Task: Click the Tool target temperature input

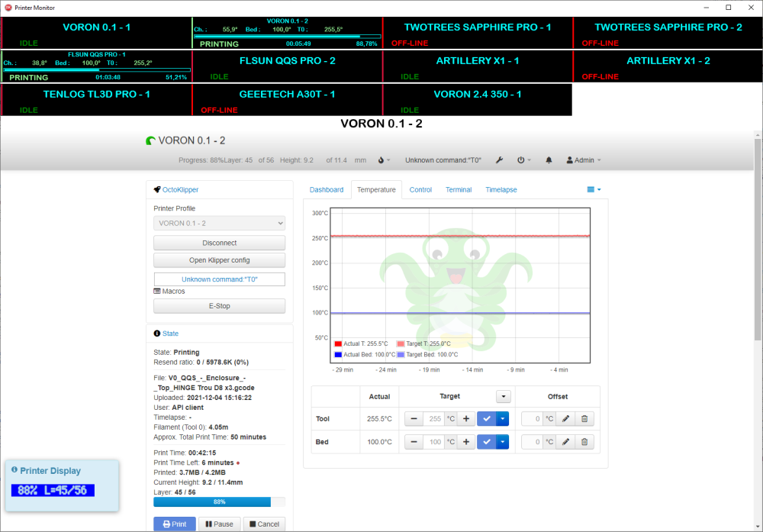Action: [435, 418]
